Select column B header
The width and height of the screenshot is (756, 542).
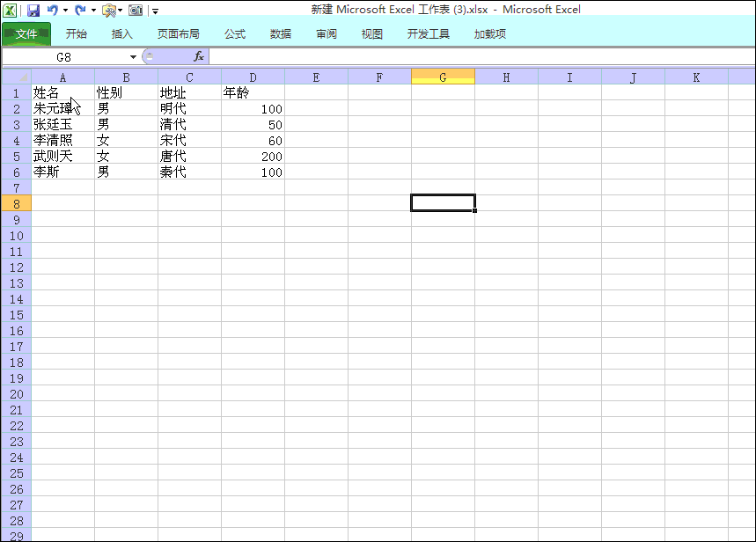tap(127, 77)
